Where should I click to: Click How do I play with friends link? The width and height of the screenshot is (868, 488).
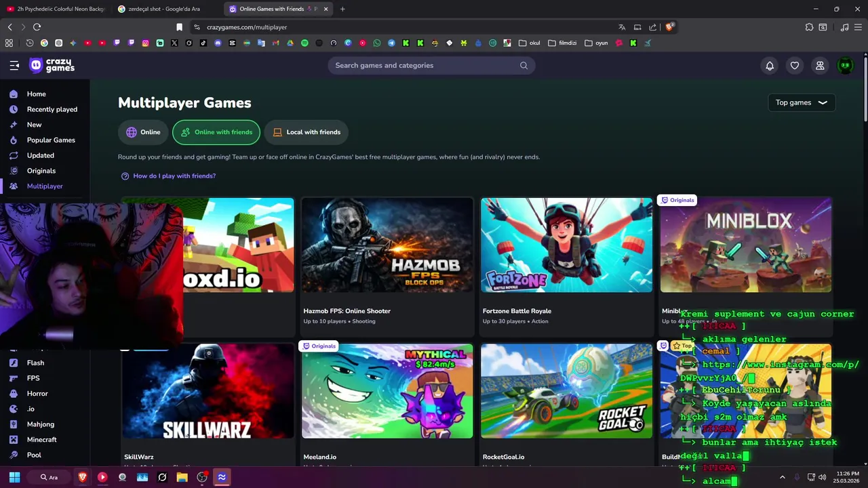coord(174,176)
